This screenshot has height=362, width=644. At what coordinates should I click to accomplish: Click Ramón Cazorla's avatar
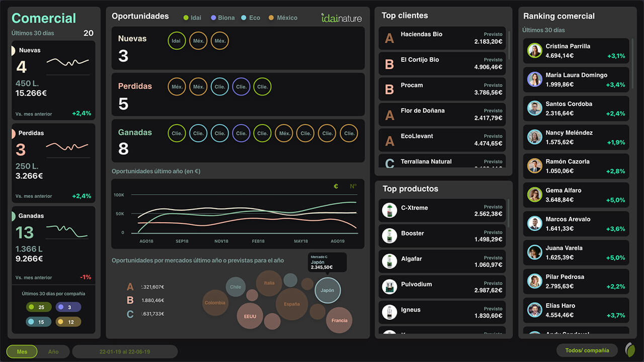[x=534, y=166]
